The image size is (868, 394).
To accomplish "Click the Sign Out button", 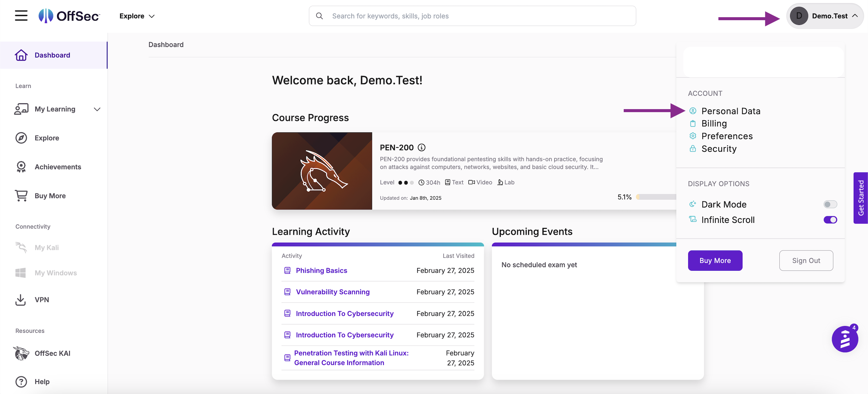I will click(x=806, y=260).
